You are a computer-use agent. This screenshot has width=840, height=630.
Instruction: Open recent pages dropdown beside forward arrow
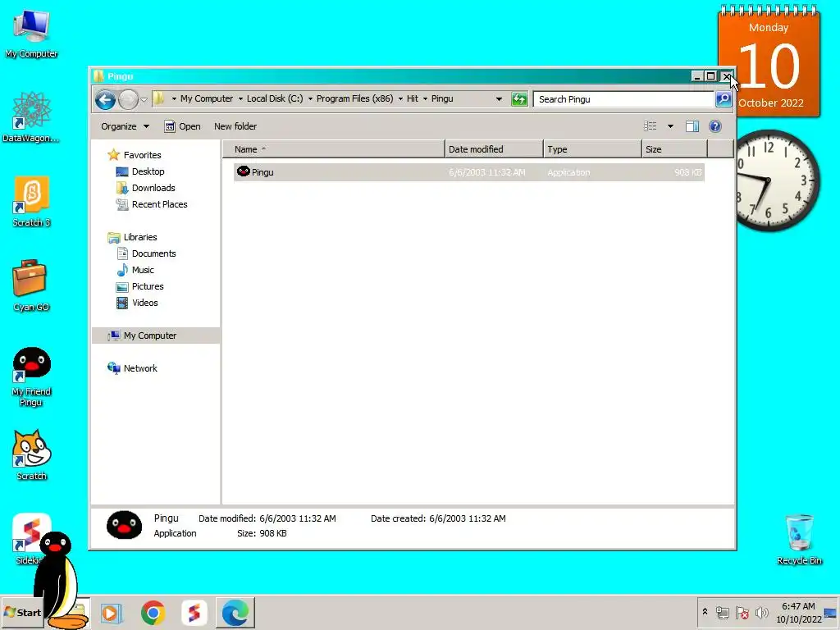pos(144,99)
